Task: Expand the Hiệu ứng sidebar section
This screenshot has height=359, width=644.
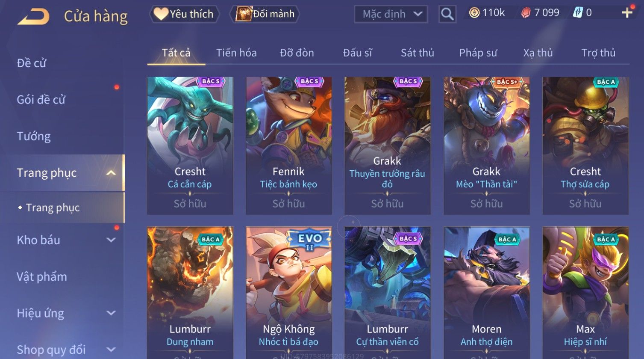Action: click(x=111, y=313)
